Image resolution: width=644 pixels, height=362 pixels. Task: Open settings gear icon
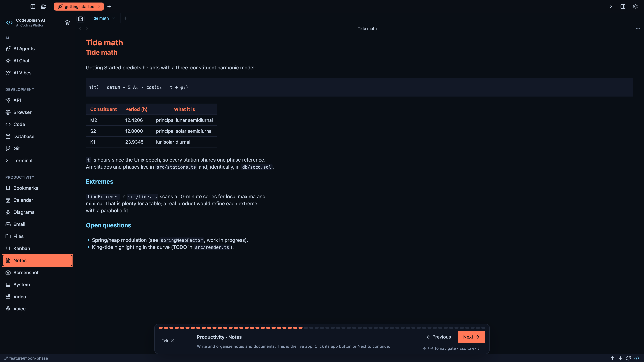(x=635, y=7)
